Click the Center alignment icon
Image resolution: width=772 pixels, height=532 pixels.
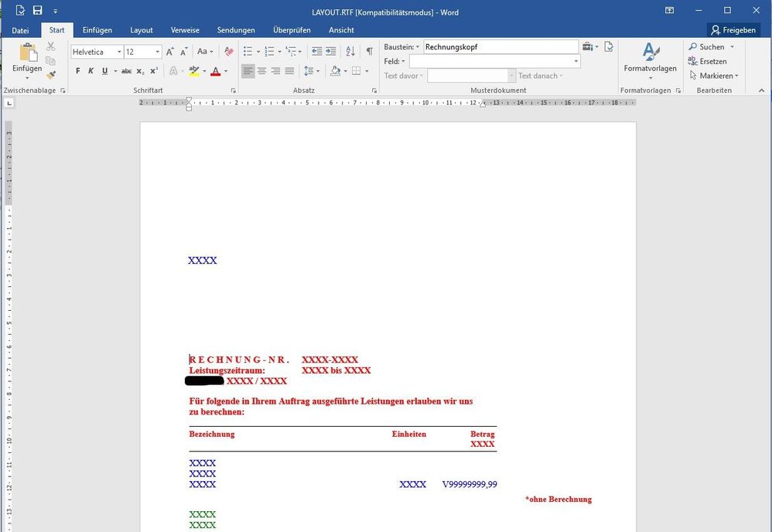[x=261, y=71]
